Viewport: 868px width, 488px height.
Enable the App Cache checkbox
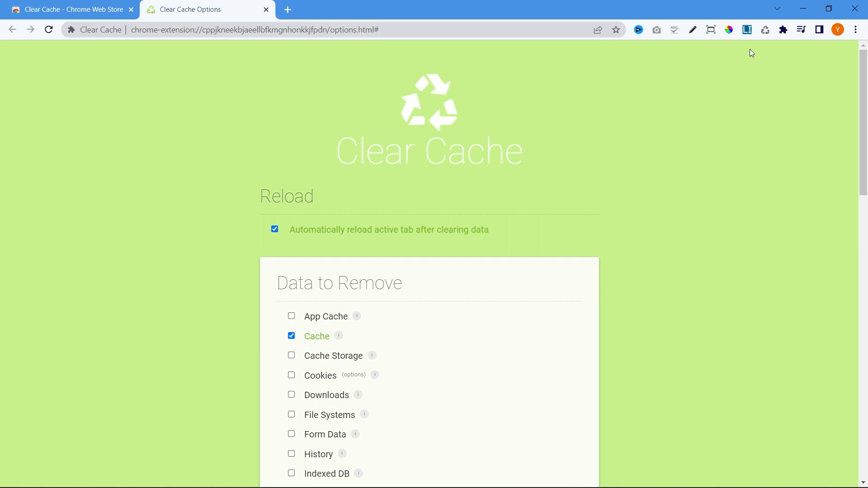(x=292, y=316)
